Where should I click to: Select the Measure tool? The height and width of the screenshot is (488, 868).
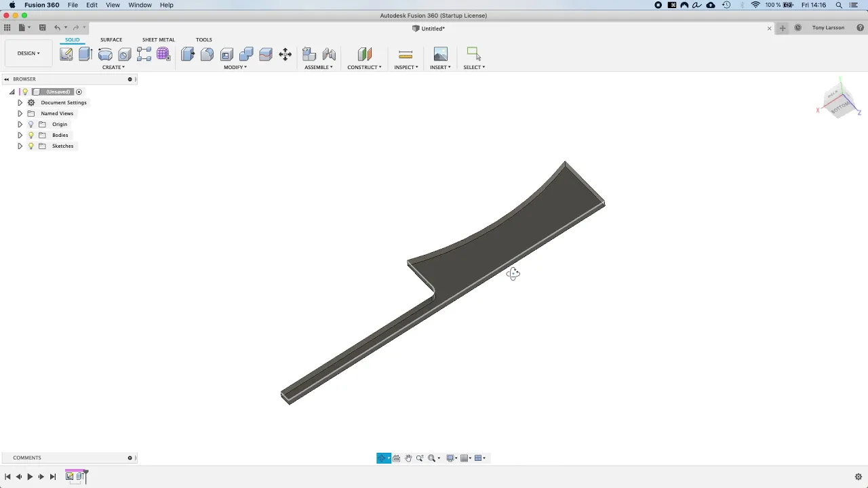[406, 54]
